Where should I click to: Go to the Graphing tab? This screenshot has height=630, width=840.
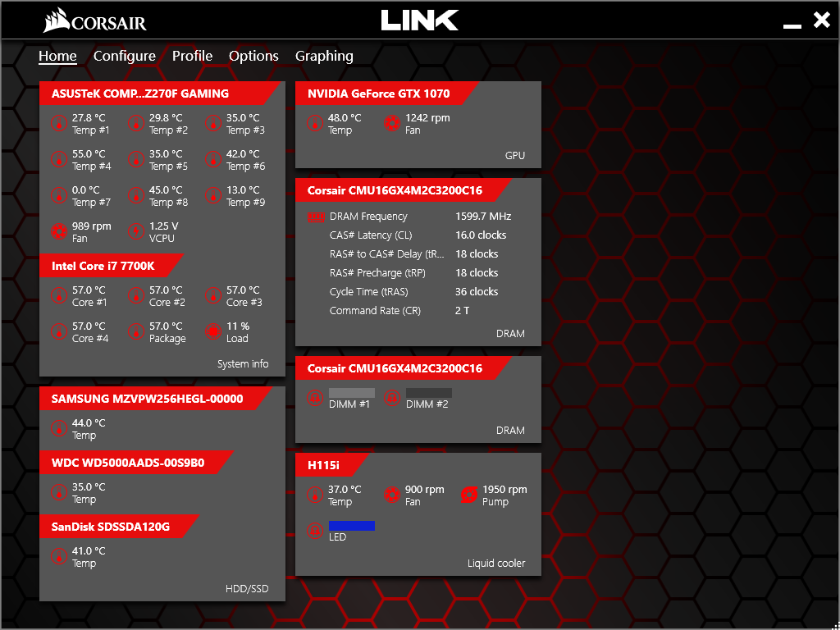pos(324,57)
